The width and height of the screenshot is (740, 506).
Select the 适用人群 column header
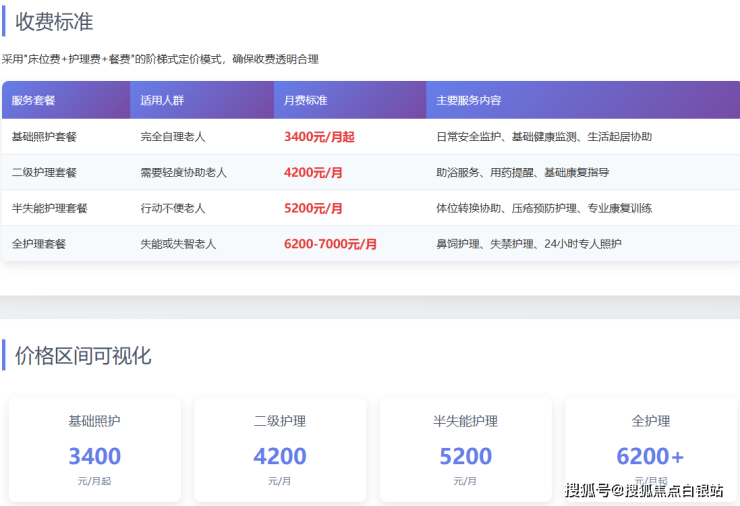[164, 101]
